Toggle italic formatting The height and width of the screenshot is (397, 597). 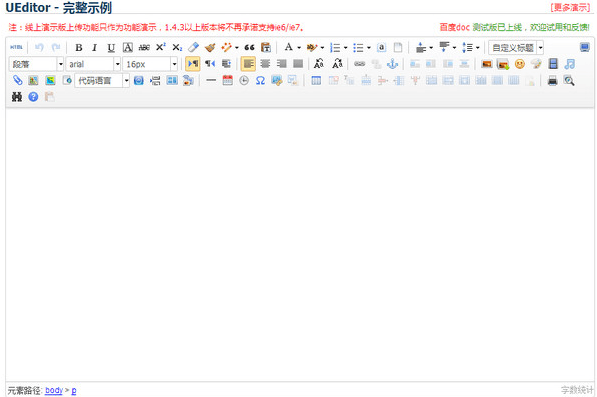94,47
